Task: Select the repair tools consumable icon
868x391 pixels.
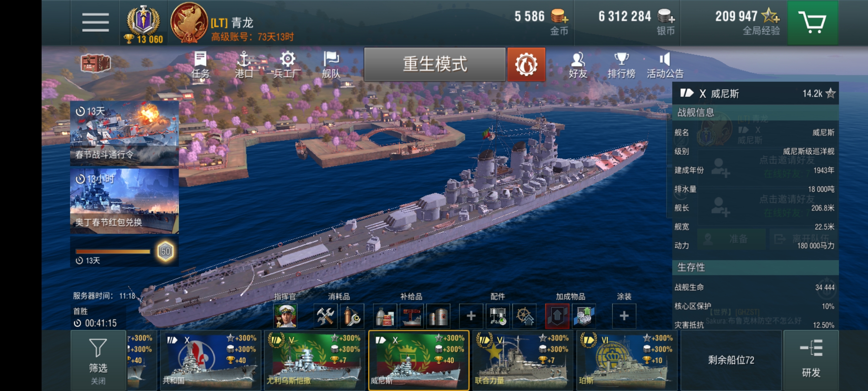Action: coord(325,316)
